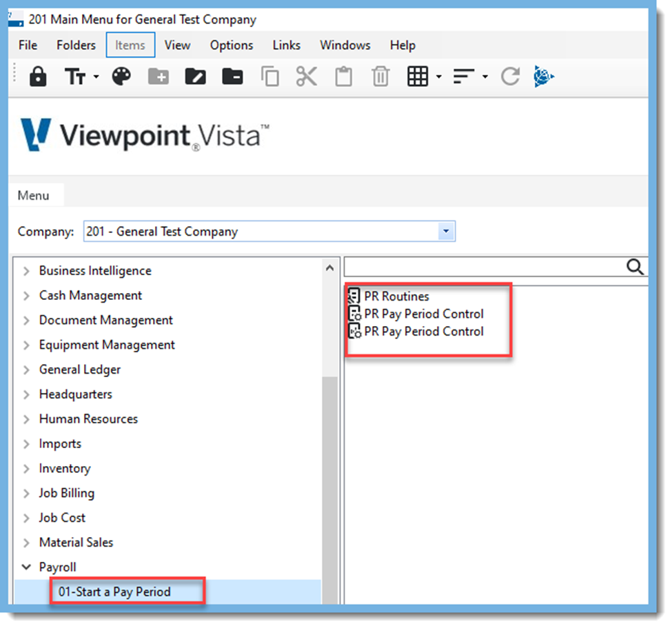This screenshot has width=672, height=628.
Task: Open the Windows menu
Action: click(x=345, y=45)
